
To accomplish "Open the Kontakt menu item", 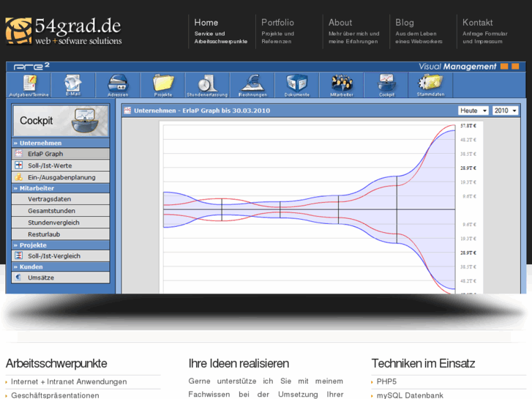I will [x=485, y=31].
